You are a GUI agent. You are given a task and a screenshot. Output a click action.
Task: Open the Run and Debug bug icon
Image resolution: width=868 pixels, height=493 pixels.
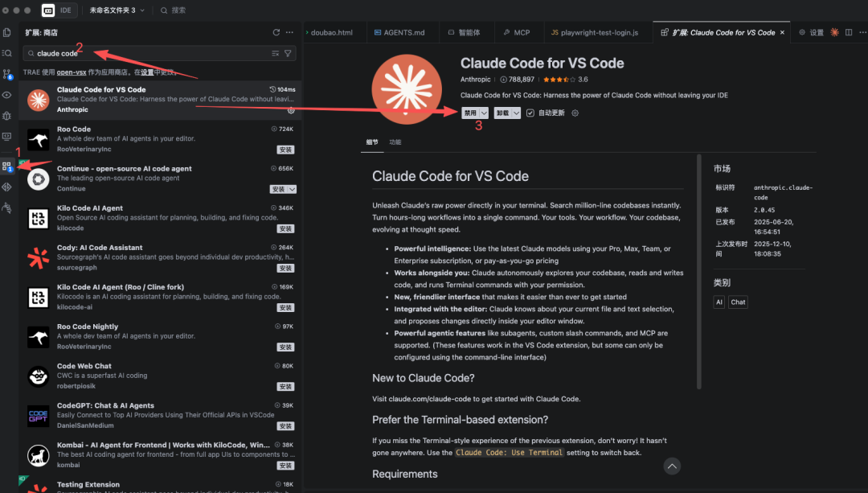coord(6,116)
